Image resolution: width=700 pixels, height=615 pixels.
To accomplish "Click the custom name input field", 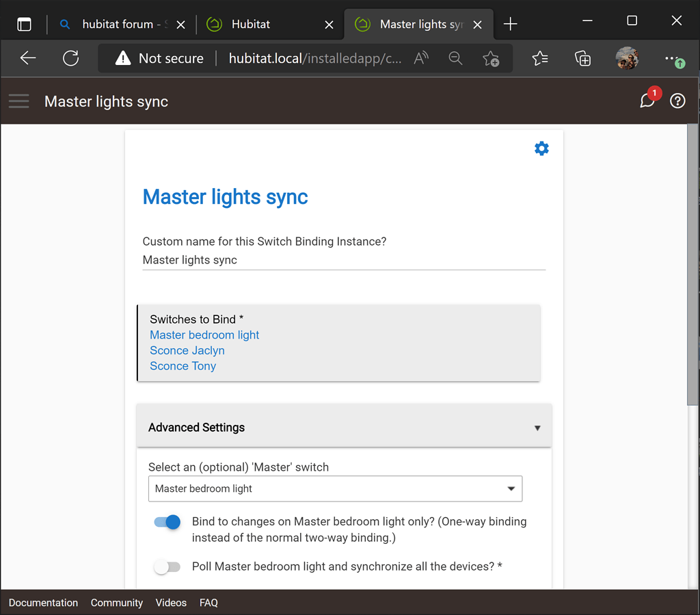I will click(x=343, y=260).
